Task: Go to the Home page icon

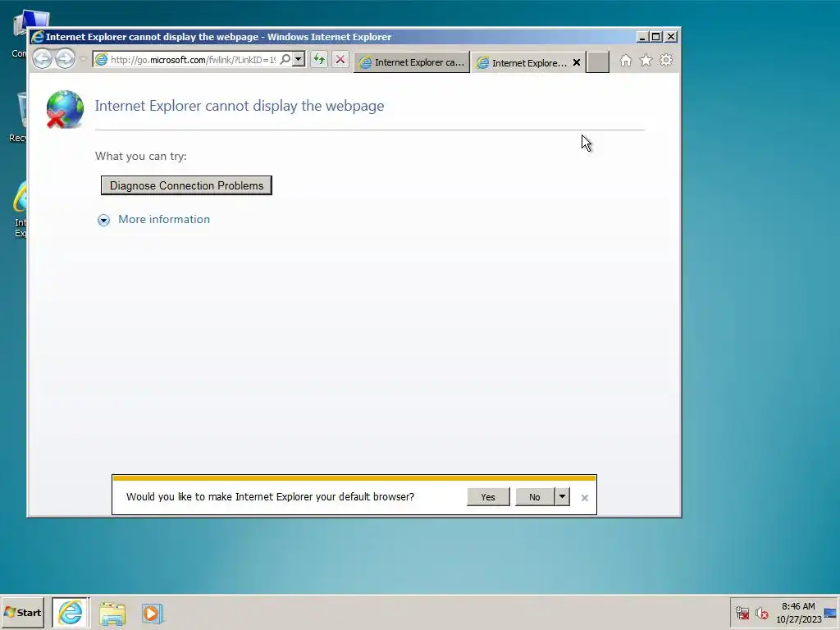Action: pyautogui.click(x=626, y=61)
